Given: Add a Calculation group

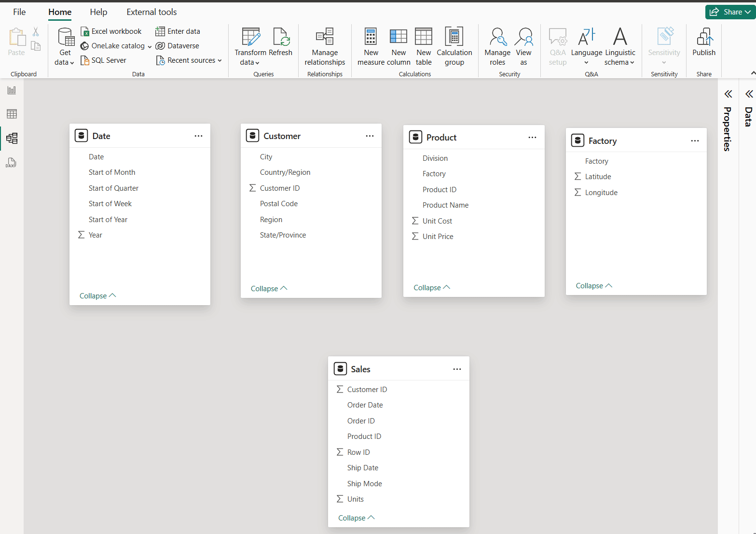Looking at the screenshot, I should coord(454,46).
